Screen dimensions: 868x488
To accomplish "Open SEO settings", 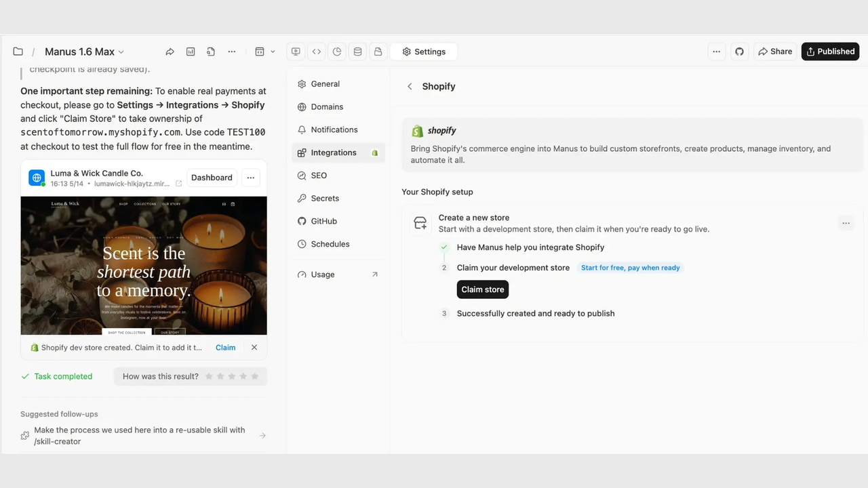I will pos(338,176).
